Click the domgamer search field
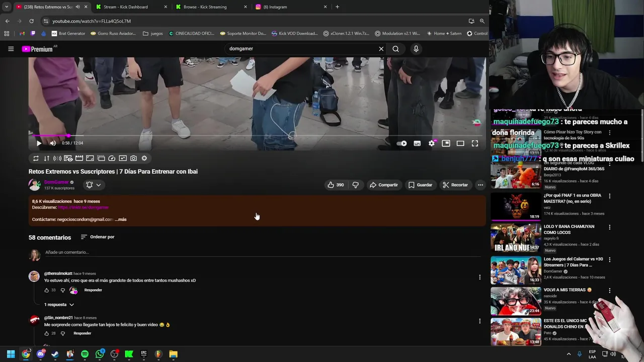Image resolution: width=644 pixels, height=362 pixels. coord(301,49)
